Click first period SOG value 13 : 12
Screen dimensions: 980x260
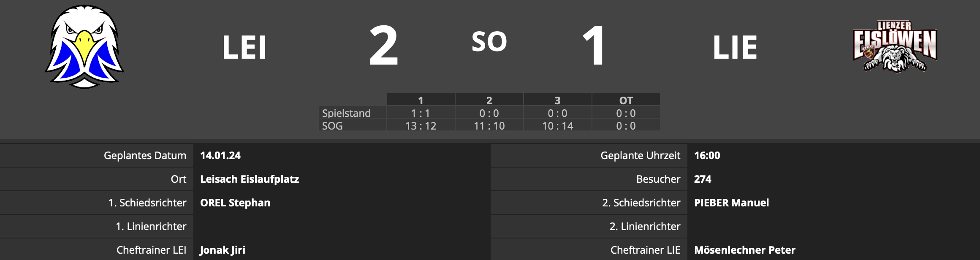421,126
